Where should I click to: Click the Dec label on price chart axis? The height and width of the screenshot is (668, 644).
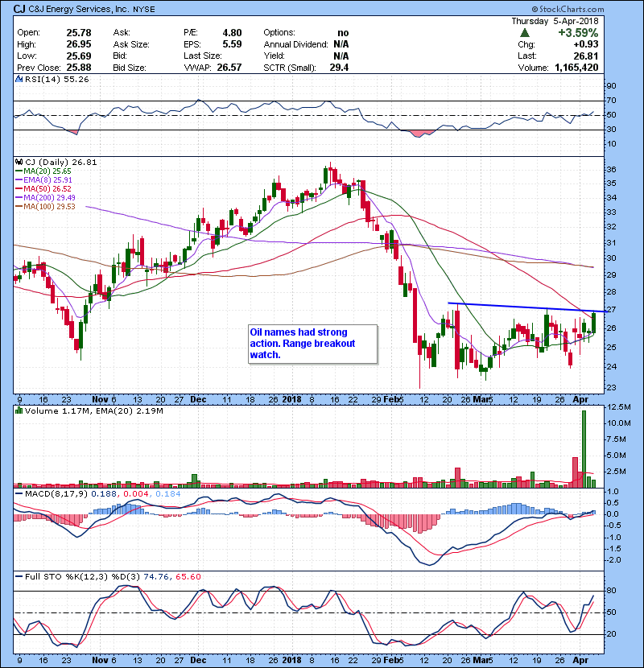(x=198, y=400)
